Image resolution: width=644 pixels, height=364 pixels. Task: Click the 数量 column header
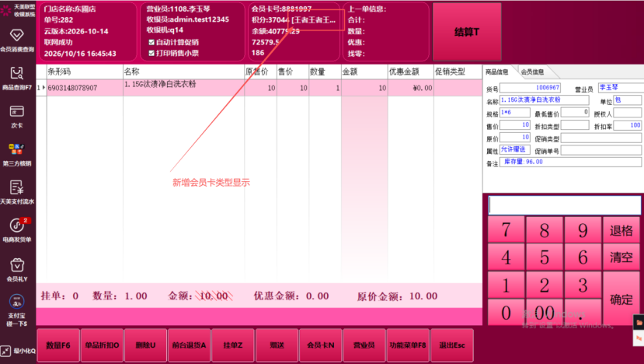[x=325, y=72]
